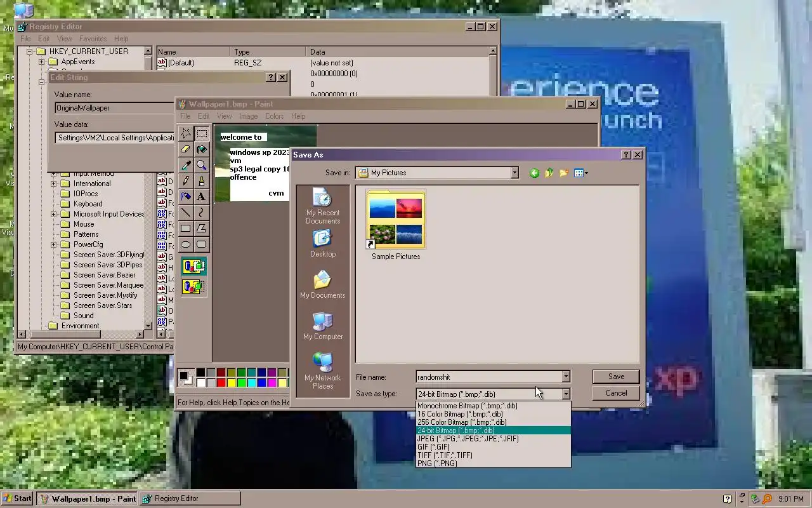Collapse the Save as type dropdown arrow
This screenshot has width=812, height=508.
(566, 394)
